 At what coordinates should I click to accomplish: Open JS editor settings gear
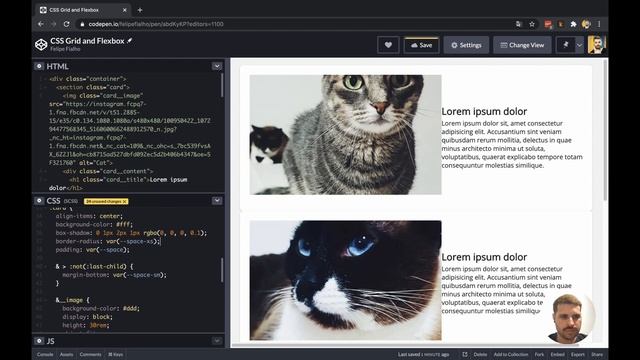(39, 340)
